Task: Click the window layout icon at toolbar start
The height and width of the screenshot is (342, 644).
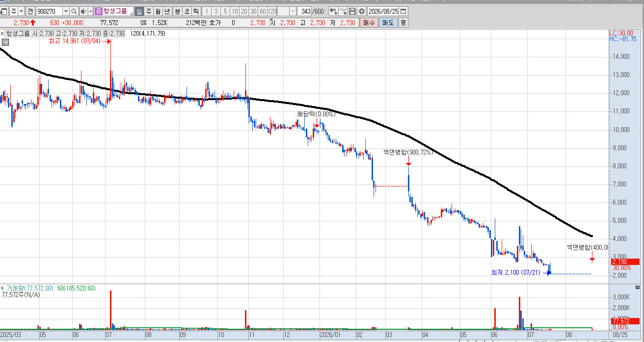Action: click(x=4, y=11)
